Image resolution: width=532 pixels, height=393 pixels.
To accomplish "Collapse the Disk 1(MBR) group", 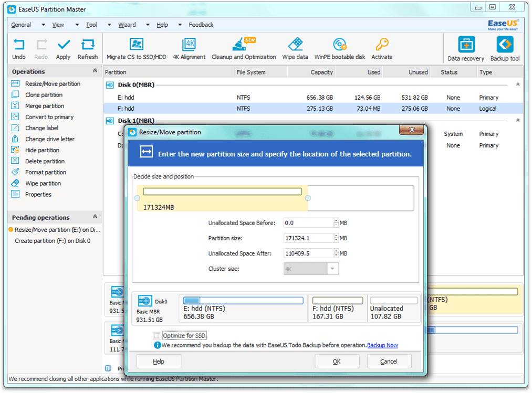I will click(x=518, y=120).
